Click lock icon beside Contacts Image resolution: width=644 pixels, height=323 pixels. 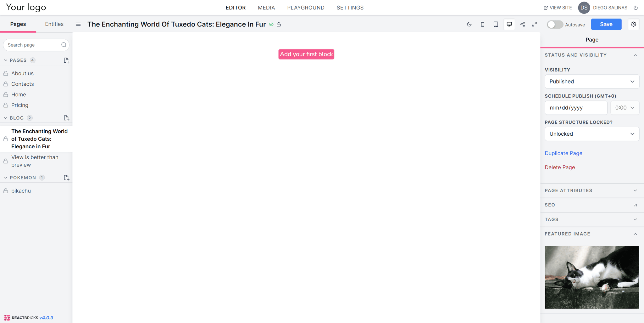point(6,84)
